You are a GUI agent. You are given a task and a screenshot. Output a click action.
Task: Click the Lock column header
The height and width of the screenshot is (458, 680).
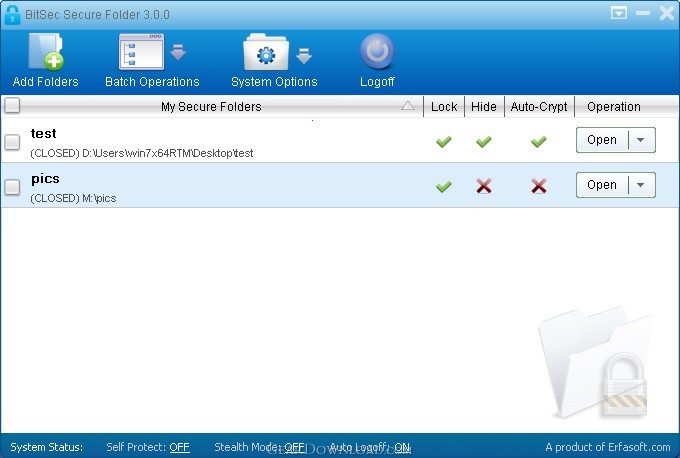(444, 106)
